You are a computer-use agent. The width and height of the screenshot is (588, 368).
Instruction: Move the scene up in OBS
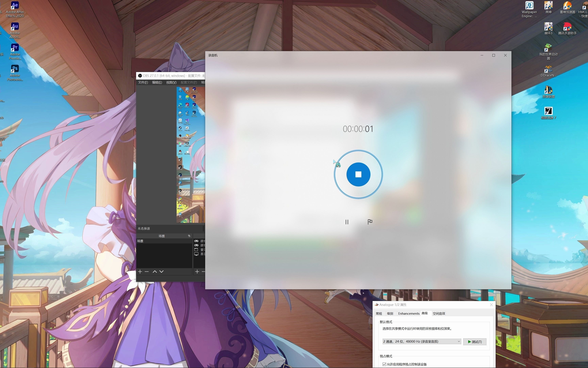(x=154, y=272)
